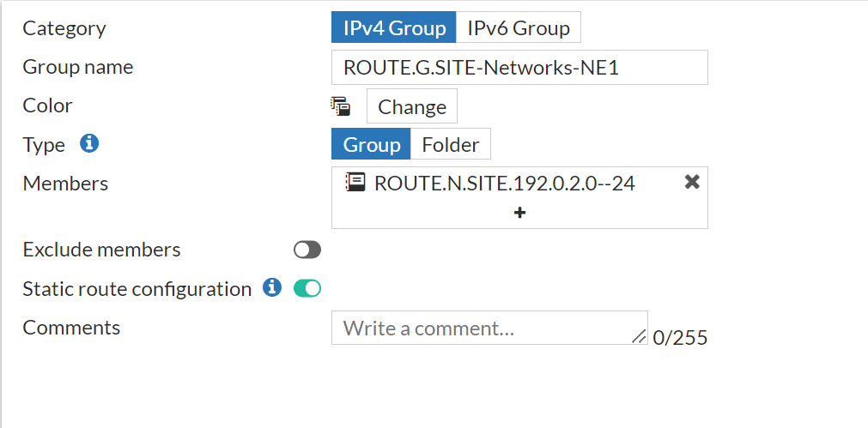The width and height of the screenshot is (868, 428).
Task: Click the 0/255 comment character counter
Action: coord(680,338)
